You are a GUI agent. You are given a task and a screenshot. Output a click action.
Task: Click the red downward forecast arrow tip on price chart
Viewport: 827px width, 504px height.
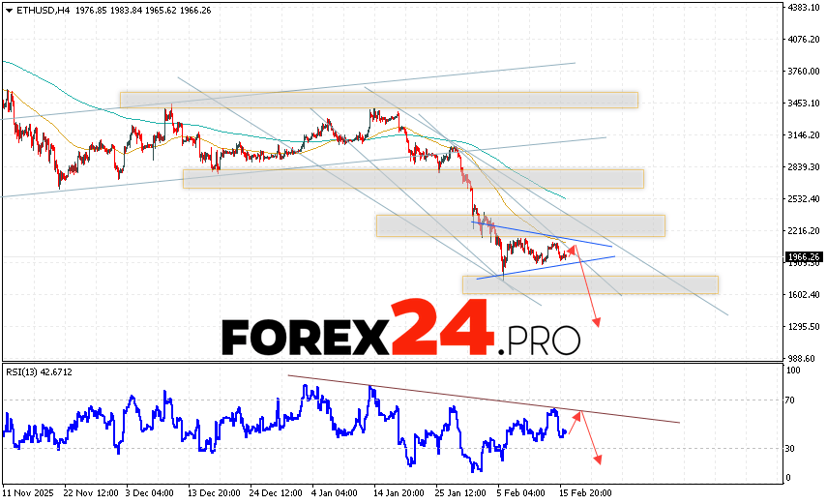pyautogui.click(x=597, y=325)
